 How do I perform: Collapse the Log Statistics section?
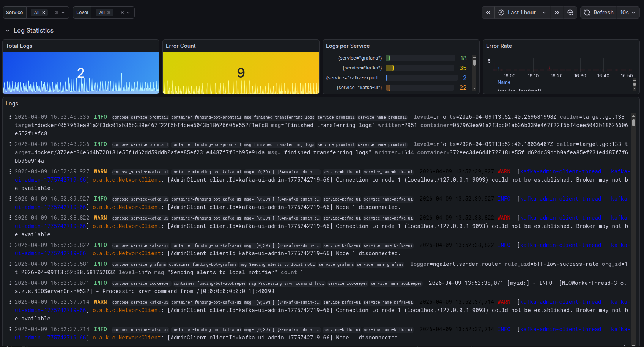click(7, 30)
